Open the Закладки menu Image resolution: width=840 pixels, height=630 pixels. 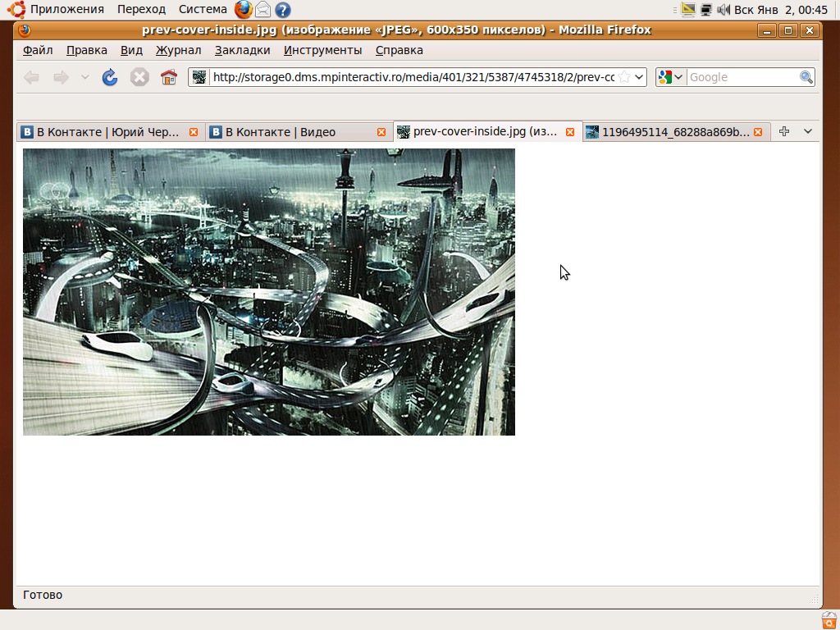click(x=242, y=50)
